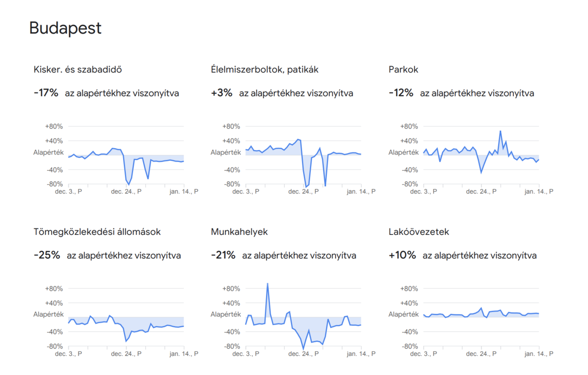Select the Parkok section title
This screenshot has height=375, width=588.
click(x=403, y=70)
